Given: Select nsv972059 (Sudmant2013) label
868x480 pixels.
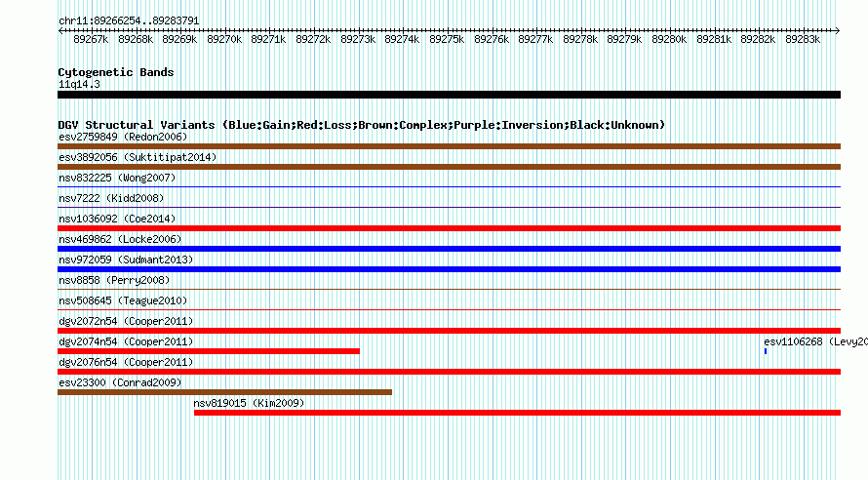Looking at the screenshot, I should [x=126, y=260].
